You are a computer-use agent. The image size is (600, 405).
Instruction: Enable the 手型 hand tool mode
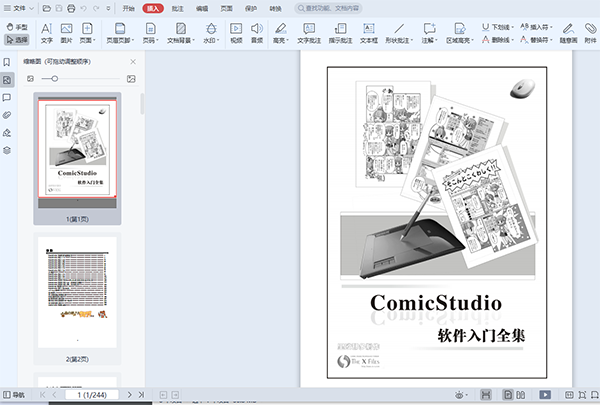[16, 27]
